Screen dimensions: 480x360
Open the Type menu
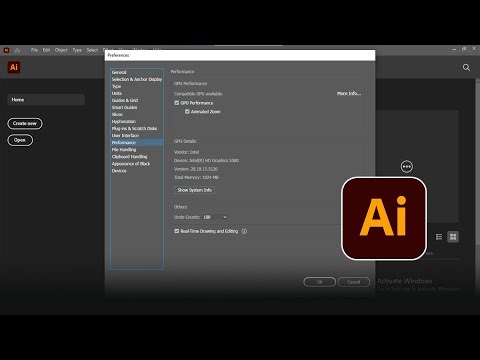pos(77,50)
